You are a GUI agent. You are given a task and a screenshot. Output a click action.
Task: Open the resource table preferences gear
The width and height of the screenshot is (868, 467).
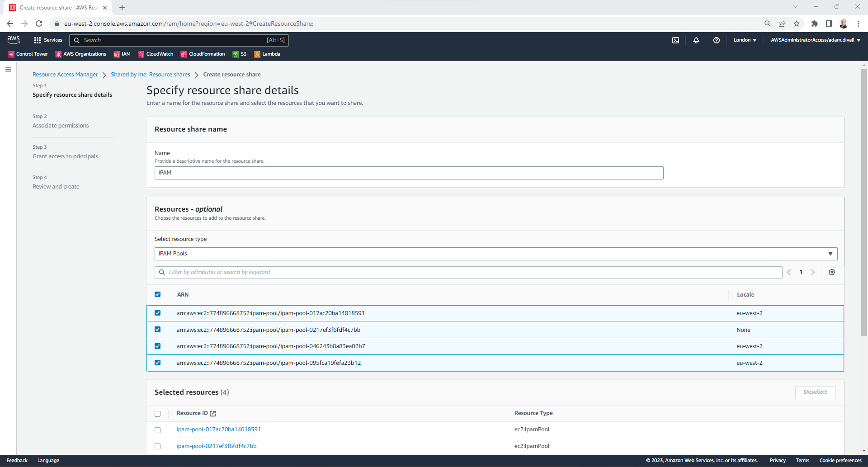pos(832,272)
